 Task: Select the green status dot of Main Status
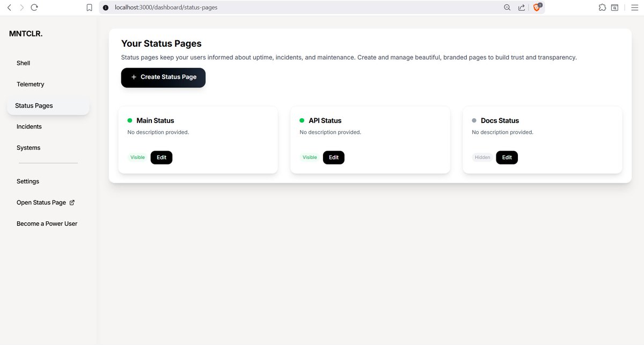point(130,120)
